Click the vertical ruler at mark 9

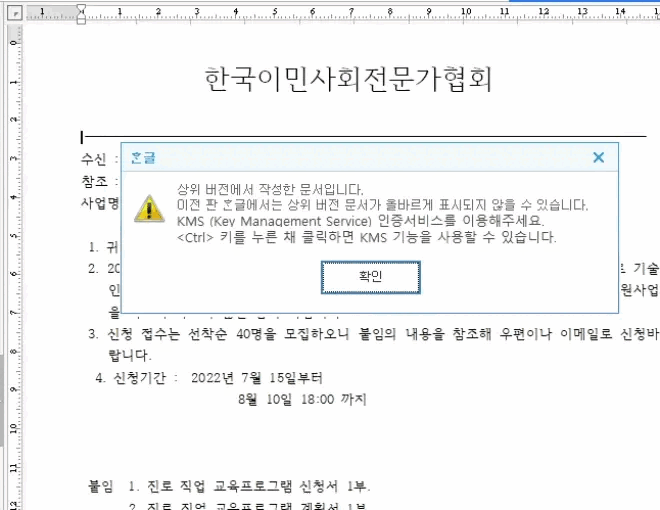tap(14, 388)
